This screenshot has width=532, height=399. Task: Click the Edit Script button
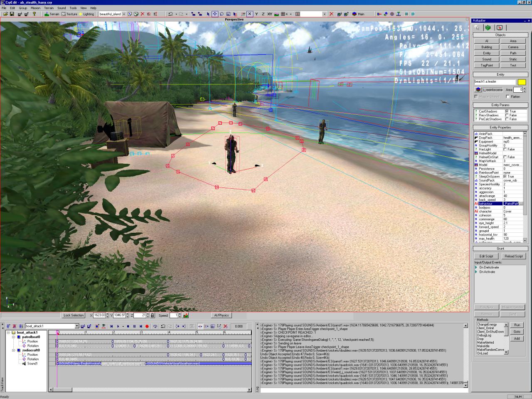click(486, 256)
